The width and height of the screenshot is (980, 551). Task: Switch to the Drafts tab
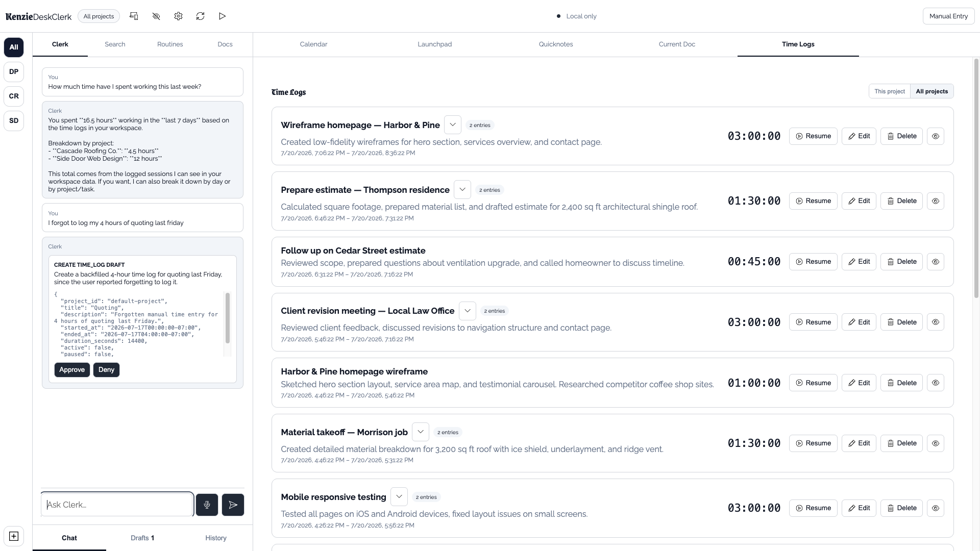pyautogui.click(x=142, y=538)
